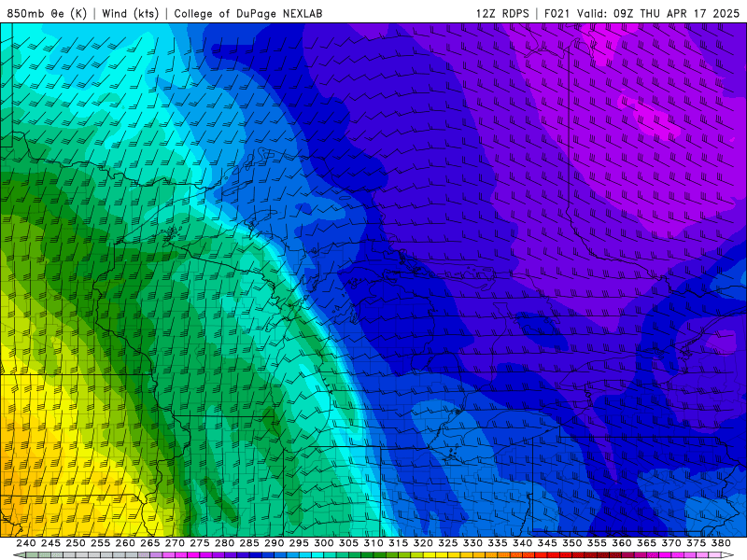Click the 340 value on the color scale
Screen dimensions: 747x560
point(523,543)
